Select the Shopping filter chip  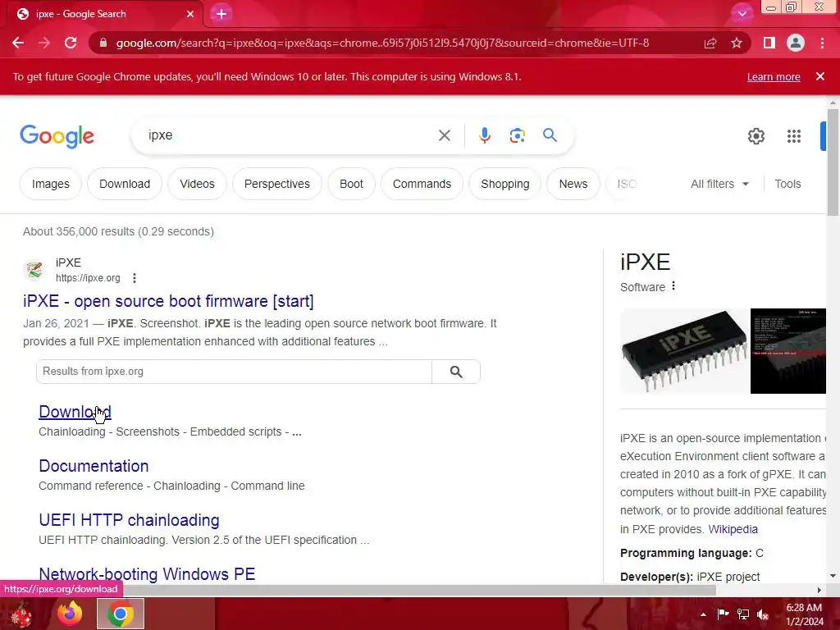tap(504, 184)
